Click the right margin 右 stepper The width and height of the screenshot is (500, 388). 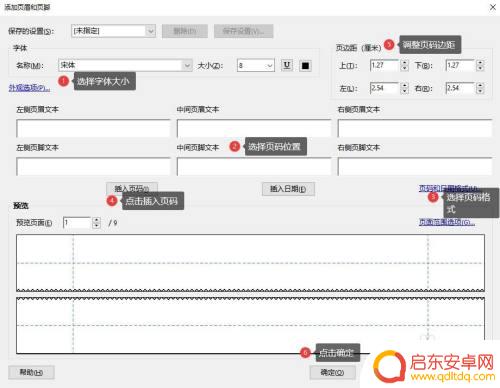(x=480, y=88)
